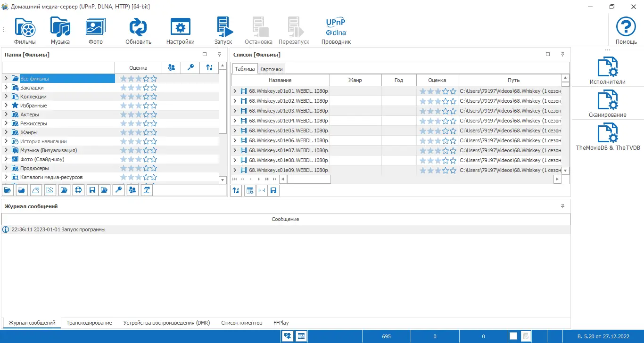
Task: Open the Фото section
Action: 96,31
